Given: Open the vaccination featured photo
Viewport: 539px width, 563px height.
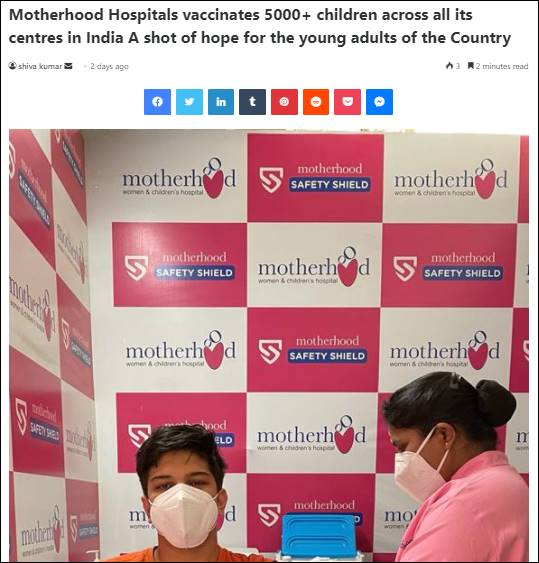Looking at the screenshot, I should (269, 345).
